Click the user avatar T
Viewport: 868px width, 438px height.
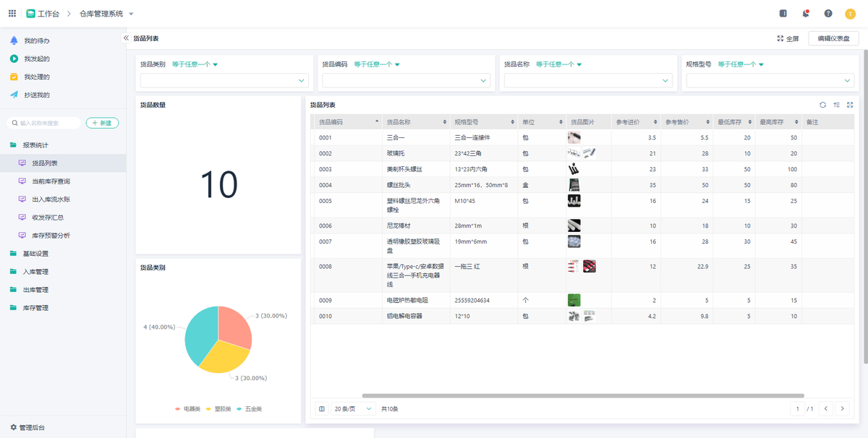850,14
